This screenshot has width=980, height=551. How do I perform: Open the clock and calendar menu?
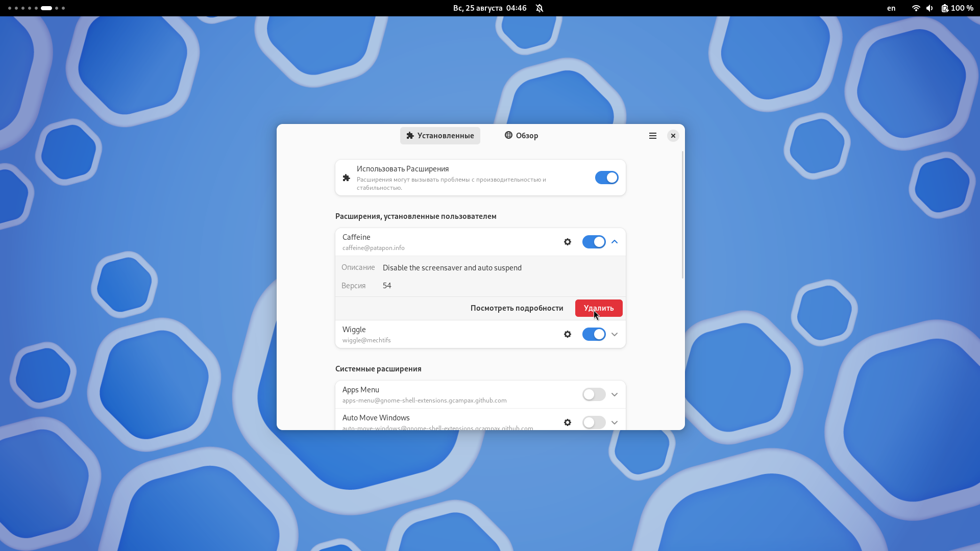point(489,8)
